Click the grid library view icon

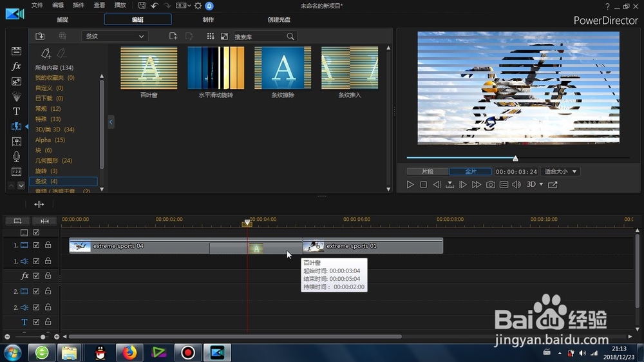coord(211,36)
